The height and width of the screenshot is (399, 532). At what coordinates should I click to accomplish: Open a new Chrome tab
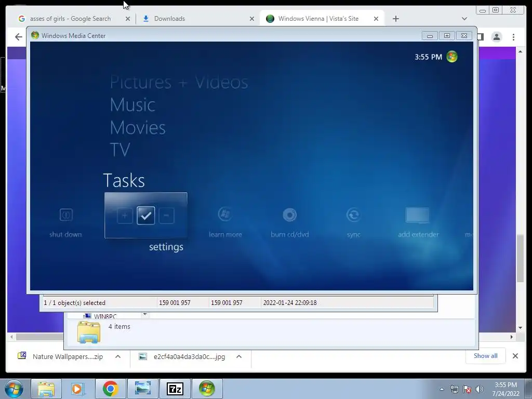pyautogui.click(x=395, y=19)
